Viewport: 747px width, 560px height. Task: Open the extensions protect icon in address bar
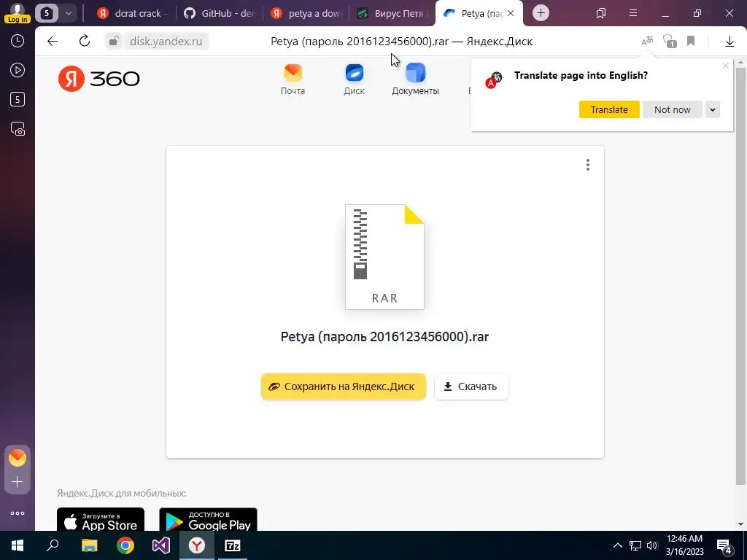[670, 42]
